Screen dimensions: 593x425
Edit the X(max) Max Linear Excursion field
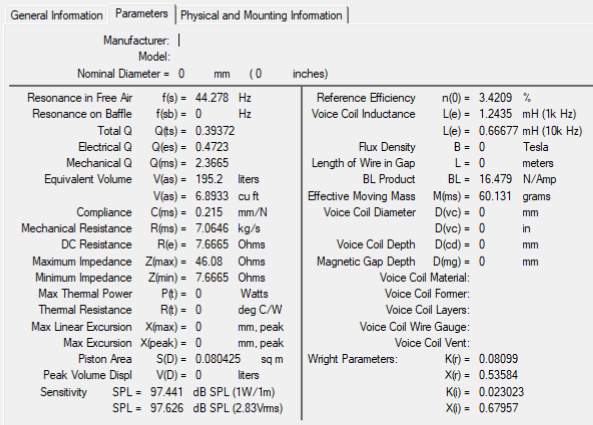[212, 327]
